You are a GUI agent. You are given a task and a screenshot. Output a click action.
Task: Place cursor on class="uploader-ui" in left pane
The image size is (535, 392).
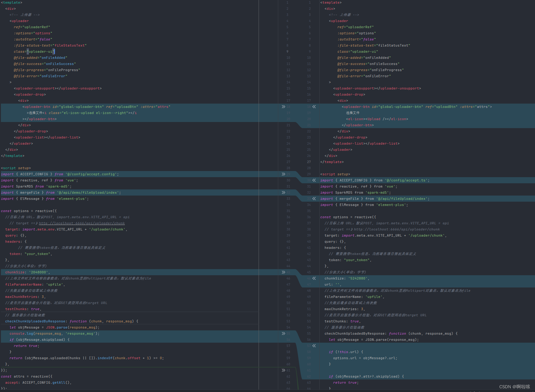pyautogui.click(x=34, y=51)
